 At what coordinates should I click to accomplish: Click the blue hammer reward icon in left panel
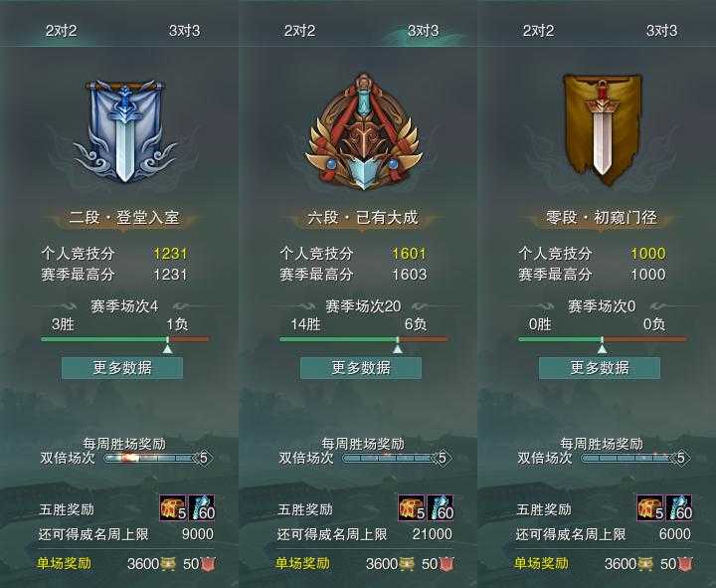[201, 508]
